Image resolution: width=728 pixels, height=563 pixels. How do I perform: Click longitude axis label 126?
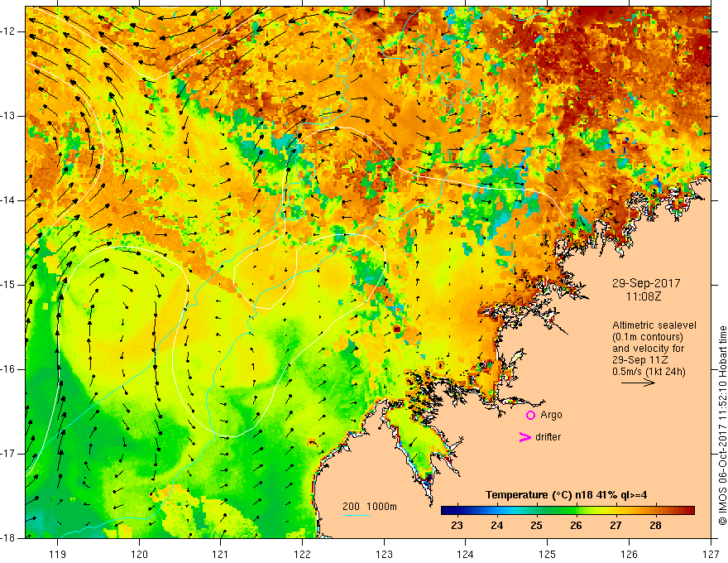tap(629, 554)
